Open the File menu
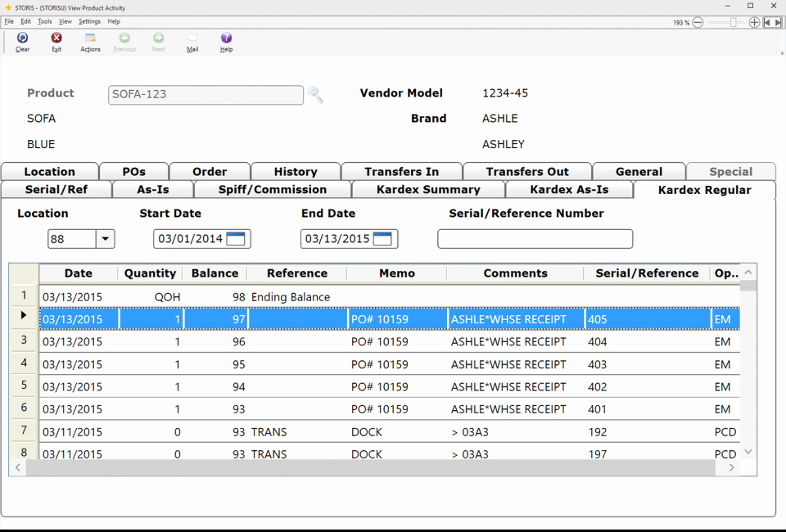786x532 pixels. click(9, 21)
